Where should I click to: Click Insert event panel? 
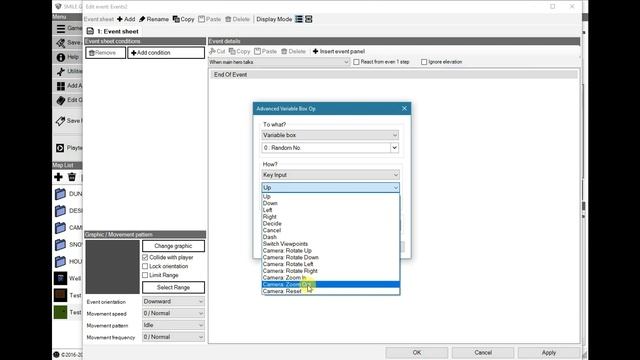[x=339, y=51]
